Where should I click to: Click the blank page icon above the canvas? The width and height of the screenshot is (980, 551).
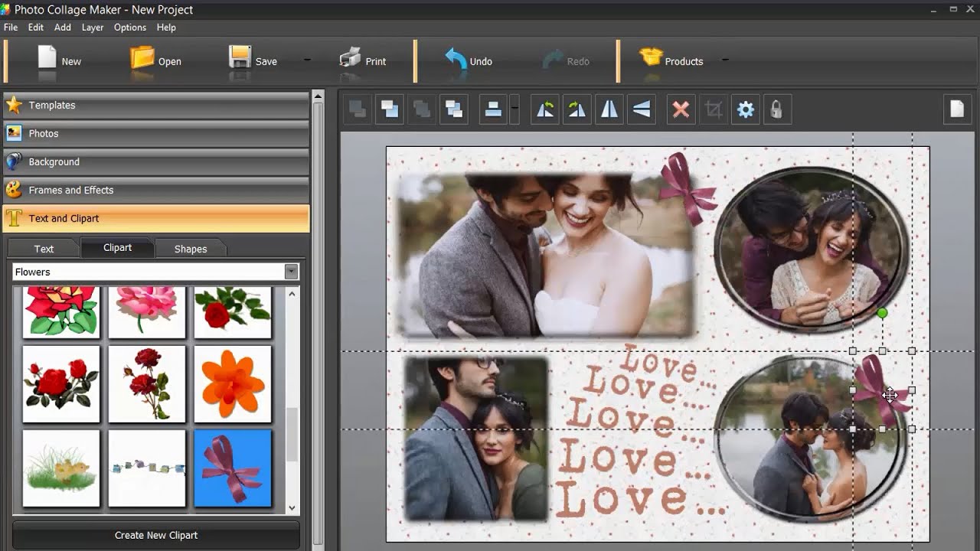click(957, 109)
